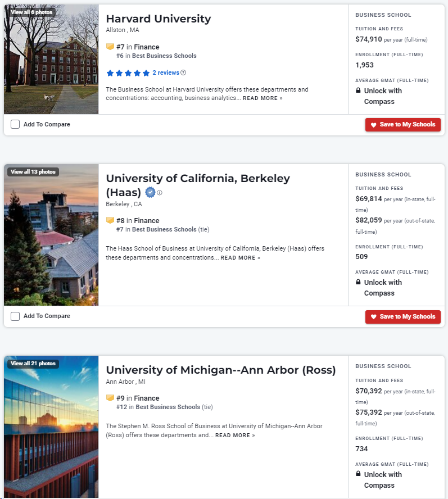Viewport: 448px width, 499px height.
Task: Save Harvard University to My Schools
Action: [403, 124]
